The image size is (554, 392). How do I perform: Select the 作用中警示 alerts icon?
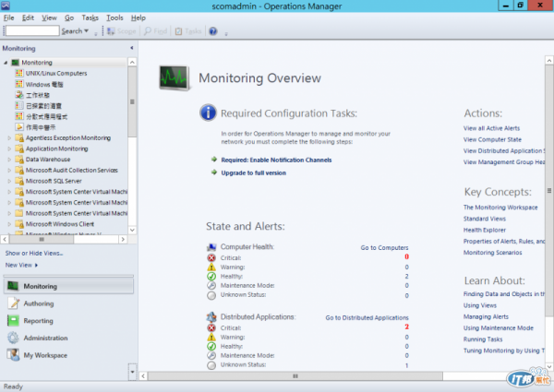19,127
